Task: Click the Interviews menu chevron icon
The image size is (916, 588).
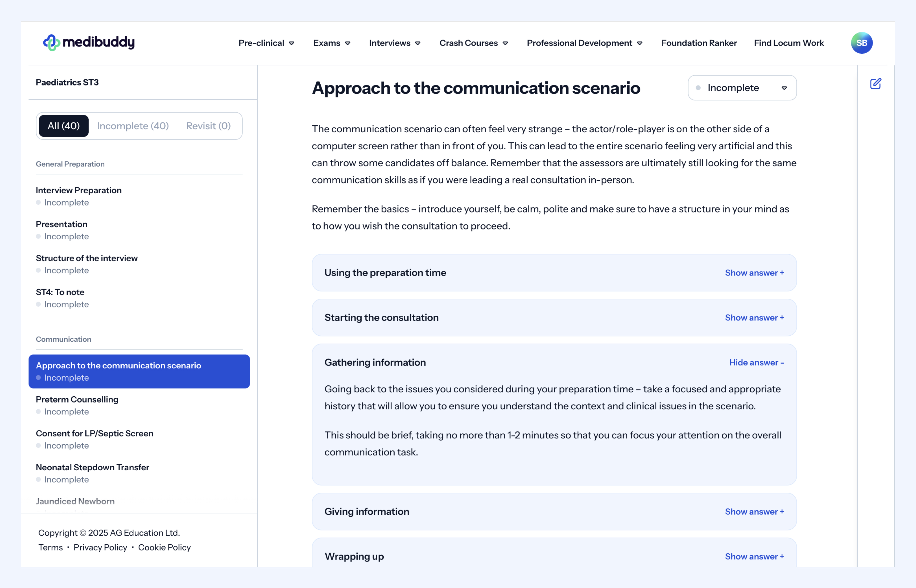Action: (418, 43)
